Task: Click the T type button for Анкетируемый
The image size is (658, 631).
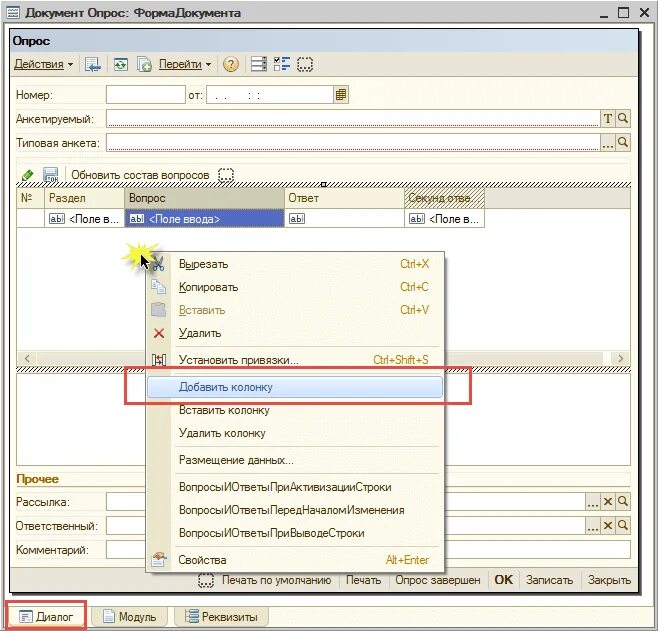Action: tap(608, 119)
